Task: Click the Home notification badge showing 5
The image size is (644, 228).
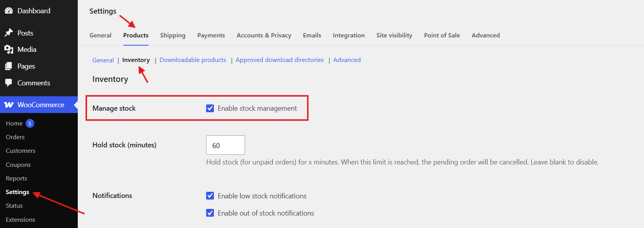Action: point(30,124)
